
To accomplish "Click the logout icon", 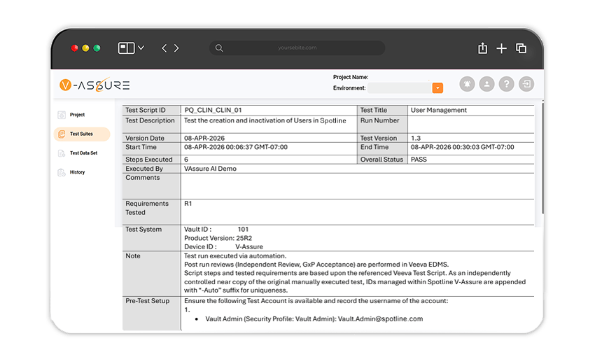I will (526, 84).
